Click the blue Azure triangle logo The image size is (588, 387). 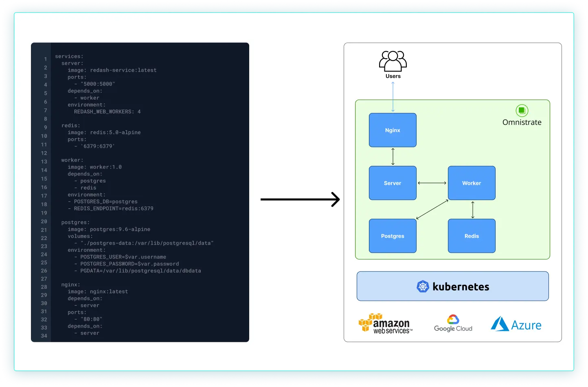500,324
